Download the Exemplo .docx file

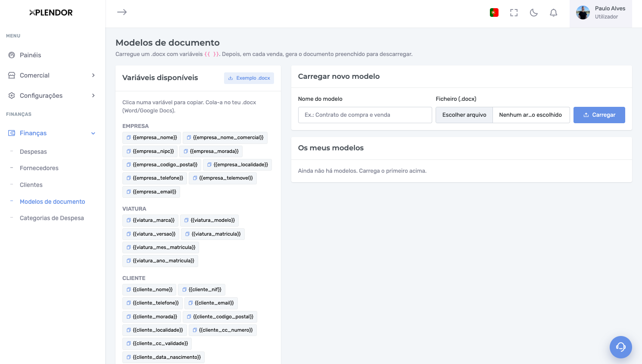(x=249, y=78)
